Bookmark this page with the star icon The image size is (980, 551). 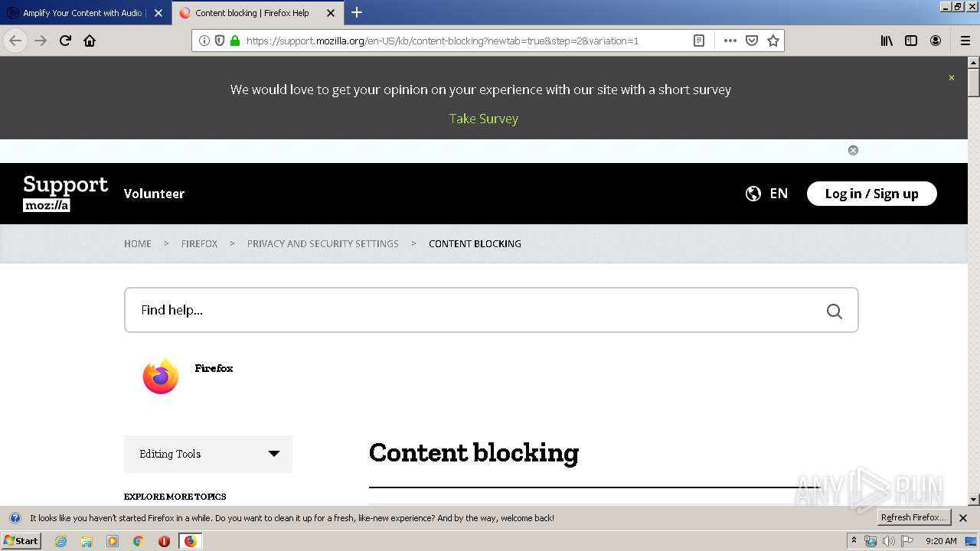tap(773, 41)
